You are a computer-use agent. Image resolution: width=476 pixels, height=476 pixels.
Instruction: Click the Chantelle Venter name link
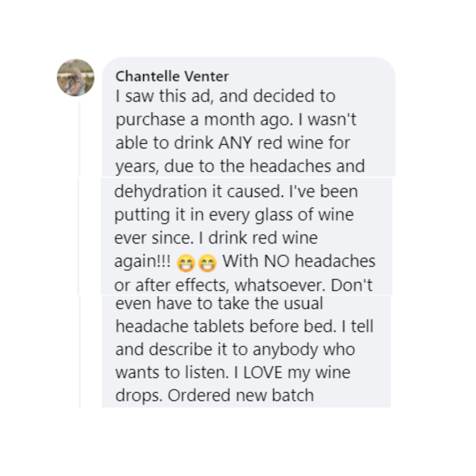(x=172, y=76)
